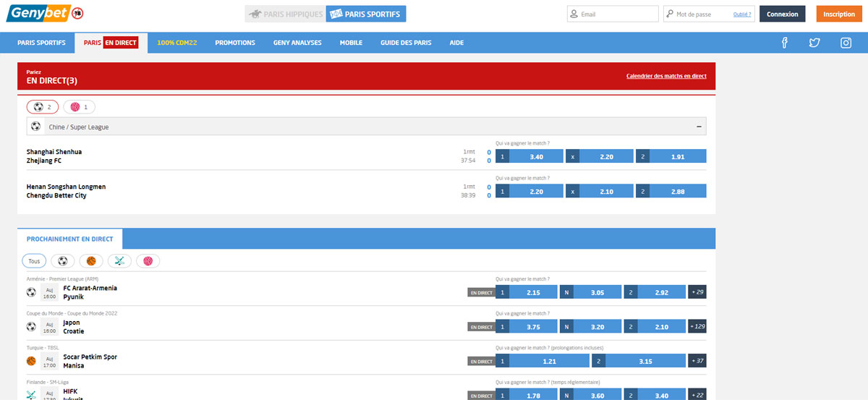
Task: Click the football icon beside FC Ararat-Armenia
Action: [31, 292]
